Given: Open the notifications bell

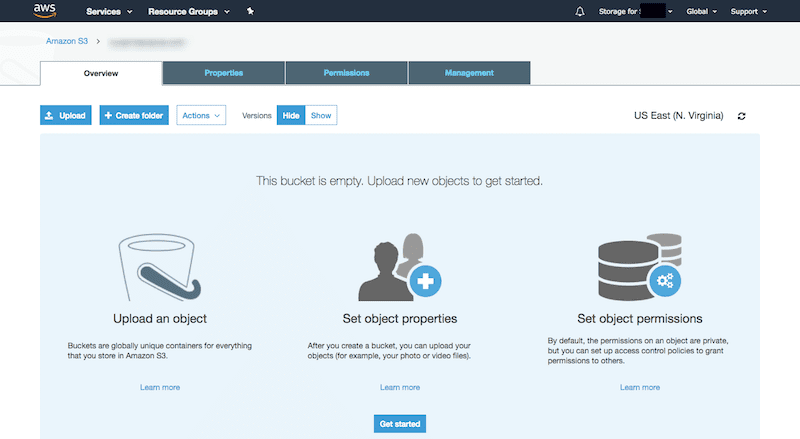Looking at the screenshot, I should tap(580, 12).
